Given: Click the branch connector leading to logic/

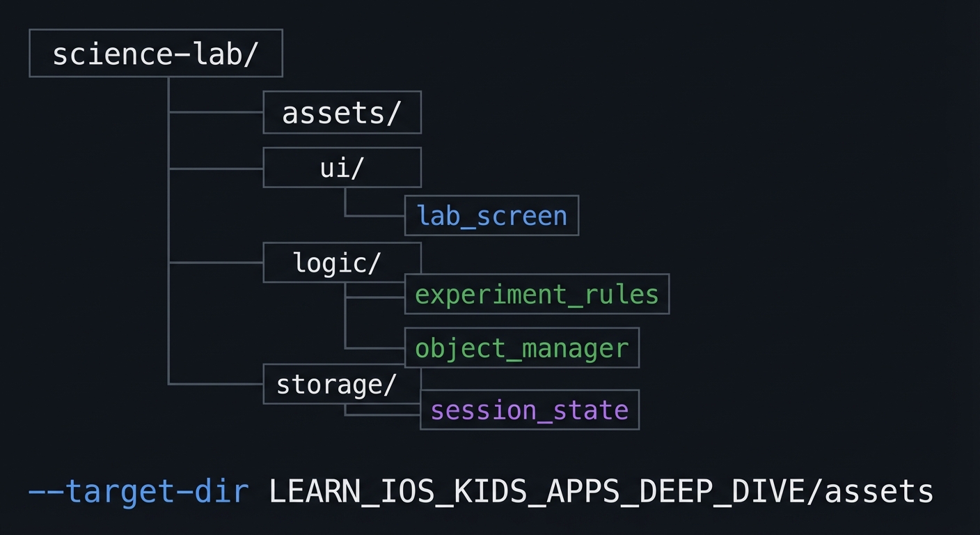Looking at the screenshot, I should [216, 263].
